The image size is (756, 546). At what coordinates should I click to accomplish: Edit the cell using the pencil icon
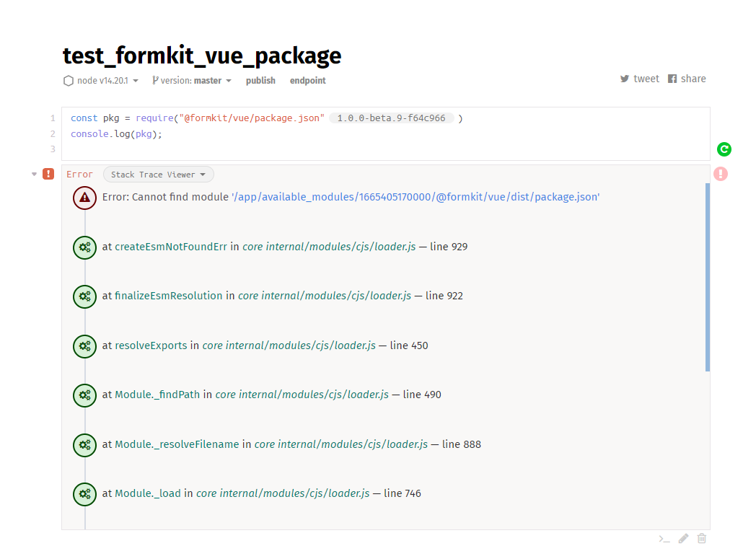tap(683, 538)
